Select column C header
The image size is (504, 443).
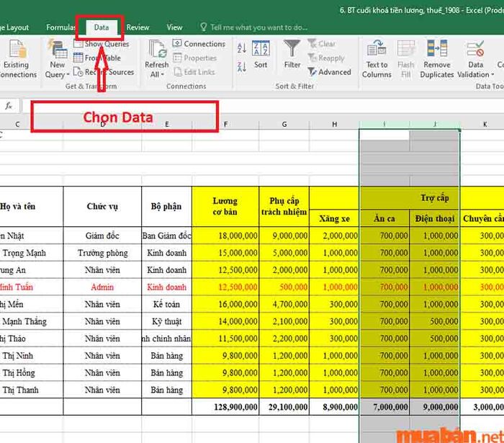(17, 124)
